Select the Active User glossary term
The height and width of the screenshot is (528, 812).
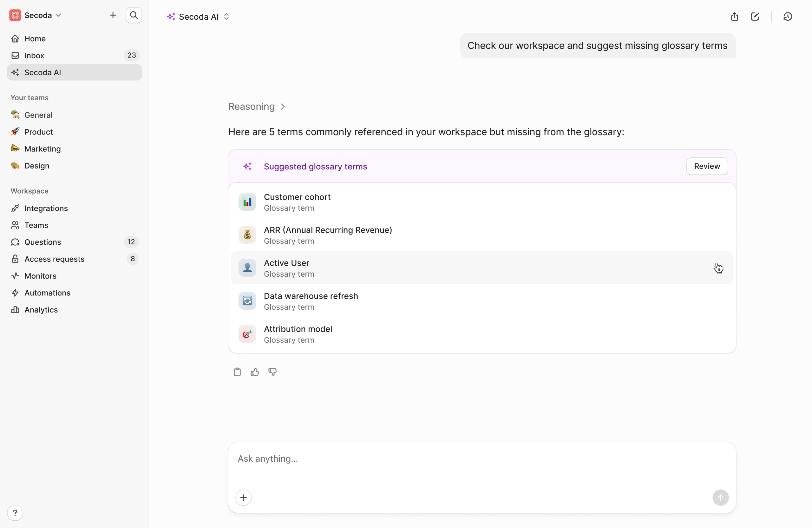[482, 268]
